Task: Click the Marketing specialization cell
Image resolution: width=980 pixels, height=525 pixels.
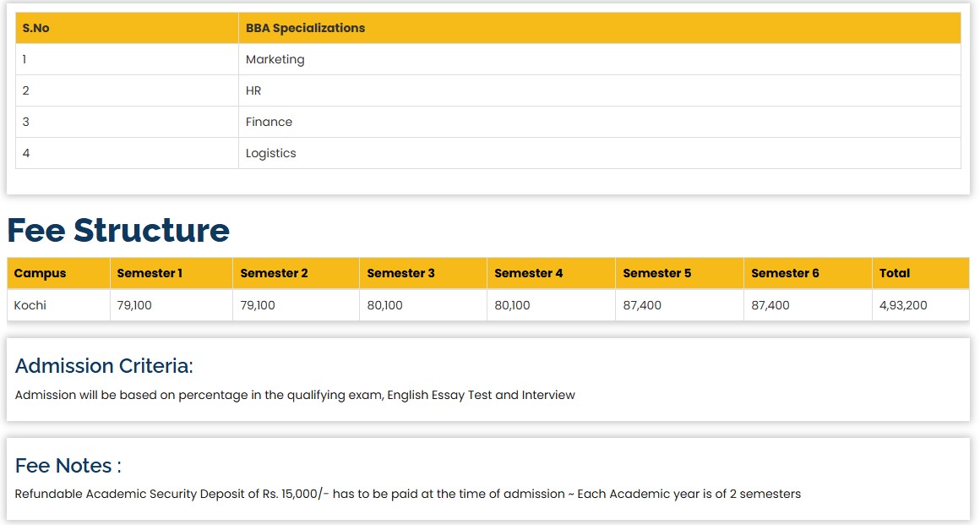Action: click(x=275, y=59)
